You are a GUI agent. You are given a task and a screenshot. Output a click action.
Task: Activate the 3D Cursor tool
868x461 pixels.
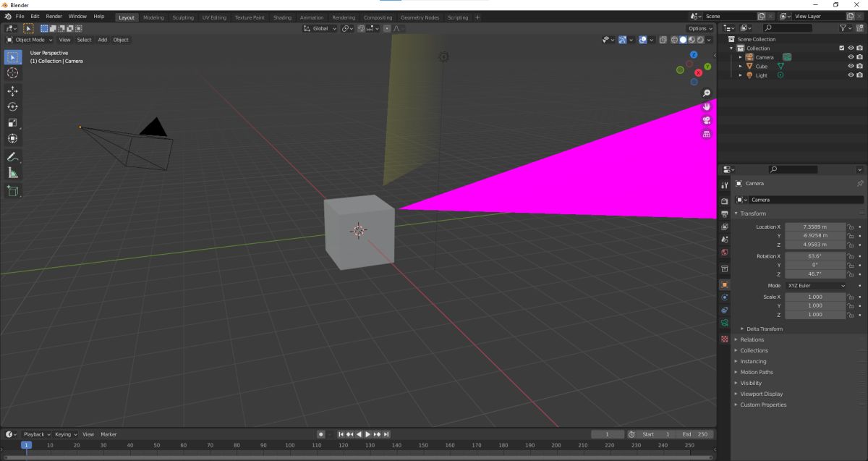[13, 73]
